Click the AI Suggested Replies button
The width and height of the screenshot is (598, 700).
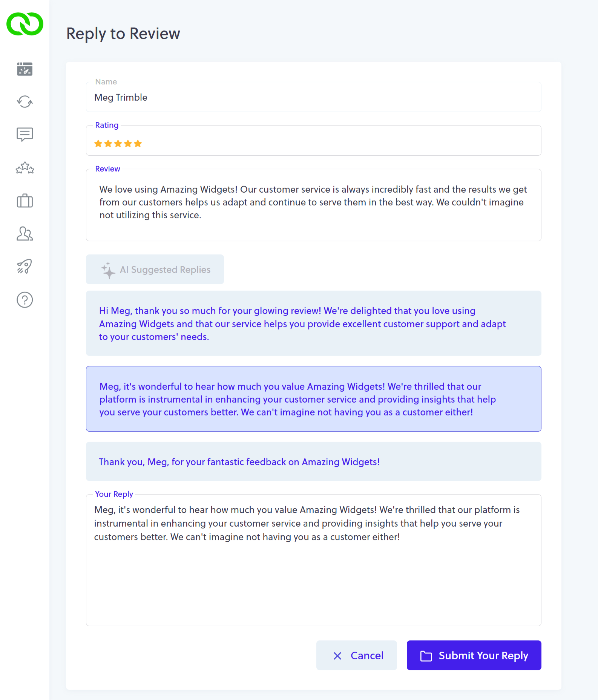point(155,270)
